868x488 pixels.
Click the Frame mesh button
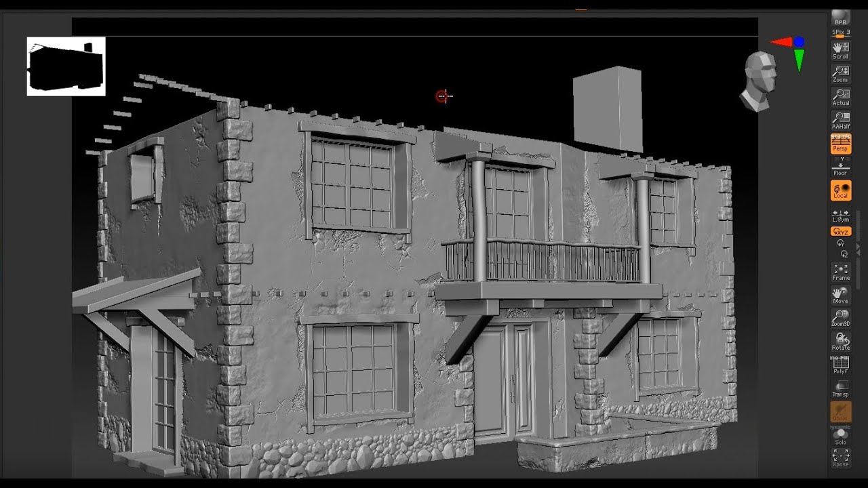(x=841, y=272)
